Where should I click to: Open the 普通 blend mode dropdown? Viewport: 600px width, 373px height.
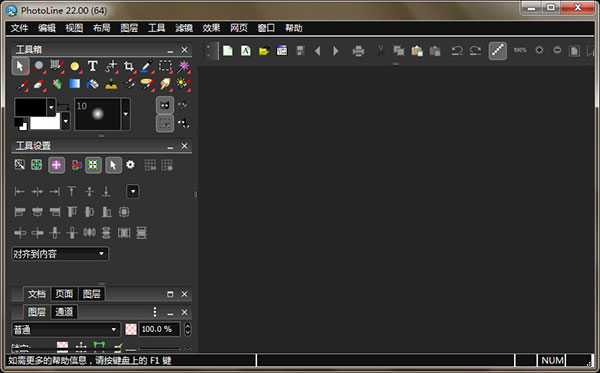pos(65,329)
